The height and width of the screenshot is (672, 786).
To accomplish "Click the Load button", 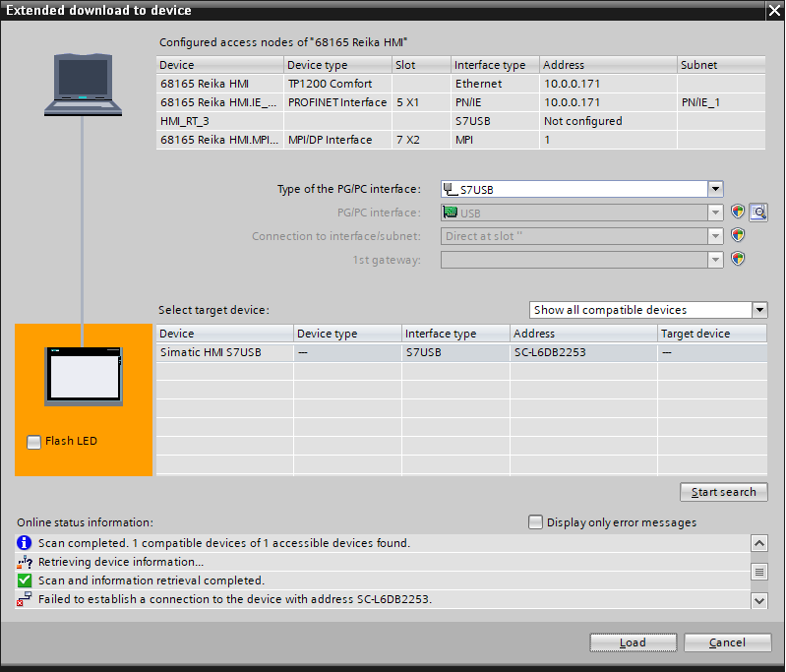I will 634,642.
